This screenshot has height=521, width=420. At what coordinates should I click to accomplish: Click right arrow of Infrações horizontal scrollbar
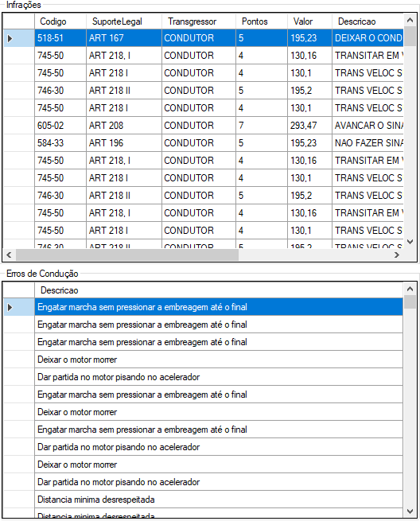[397, 255]
